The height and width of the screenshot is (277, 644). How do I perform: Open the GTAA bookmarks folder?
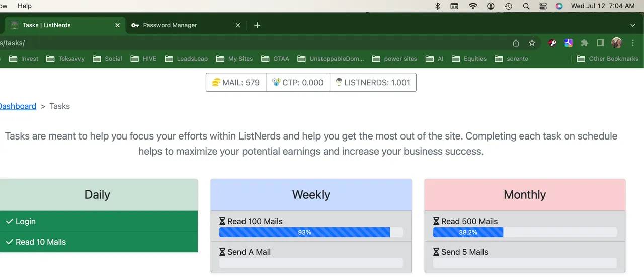point(275,59)
